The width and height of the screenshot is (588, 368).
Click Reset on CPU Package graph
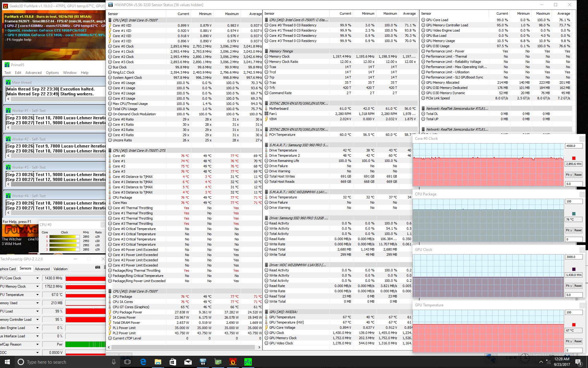tap(578, 230)
